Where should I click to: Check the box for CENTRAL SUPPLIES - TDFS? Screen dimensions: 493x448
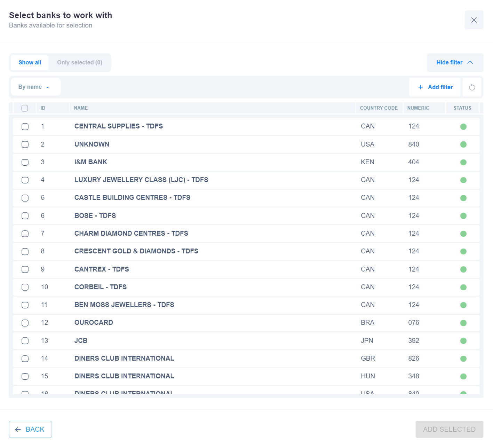click(25, 127)
